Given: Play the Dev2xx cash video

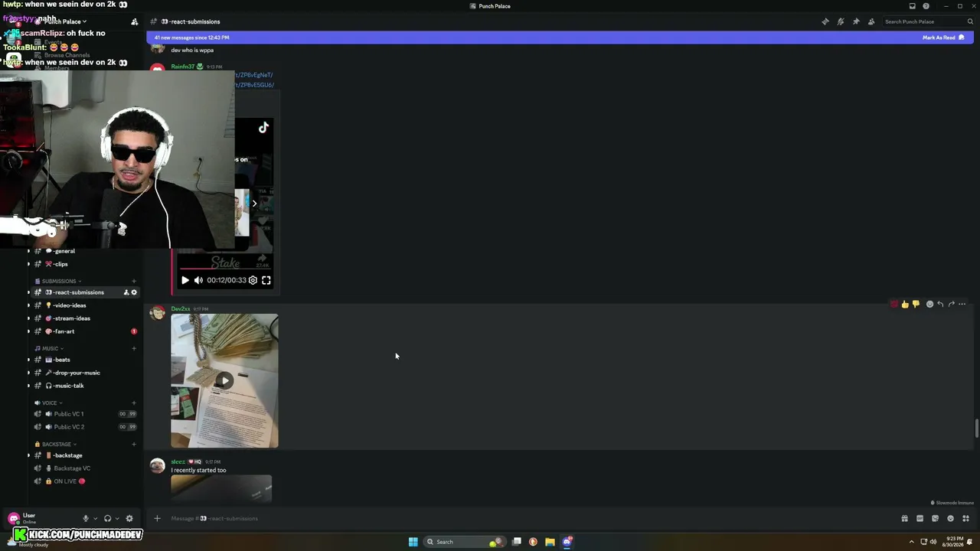Looking at the screenshot, I should click(224, 380).
